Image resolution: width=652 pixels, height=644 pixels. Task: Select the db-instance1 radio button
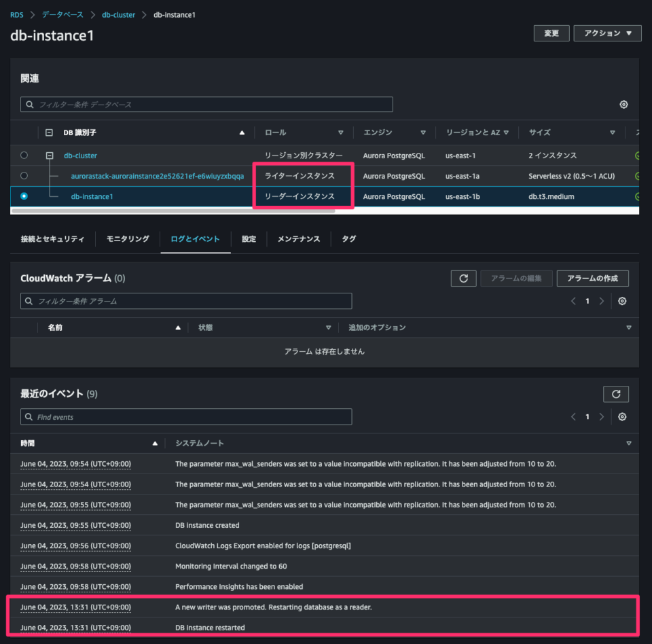[24, 196]
